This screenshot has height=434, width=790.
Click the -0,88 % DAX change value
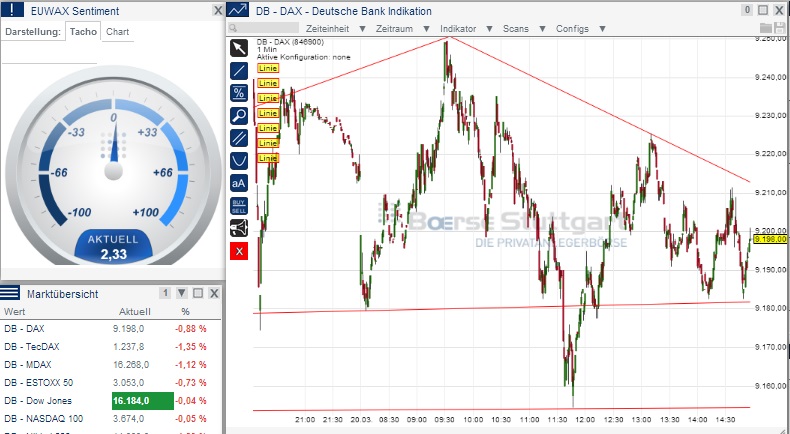click(190, 329)
